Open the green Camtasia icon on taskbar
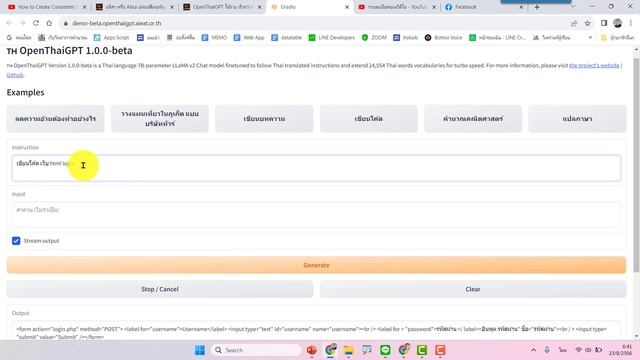Image resolution: width=640 pixels, height=360 pixels. click(422, 350)
